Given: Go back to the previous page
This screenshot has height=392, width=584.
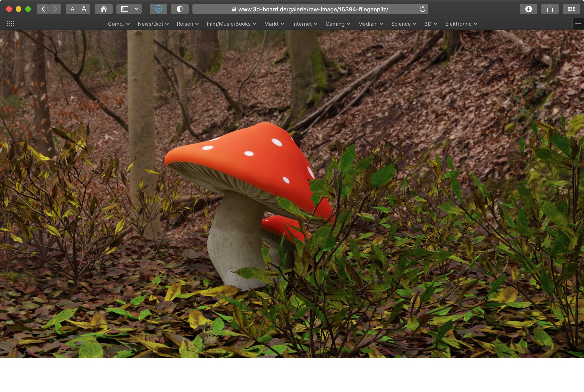Looking at the screenshot, I should [x=43, y=9].
